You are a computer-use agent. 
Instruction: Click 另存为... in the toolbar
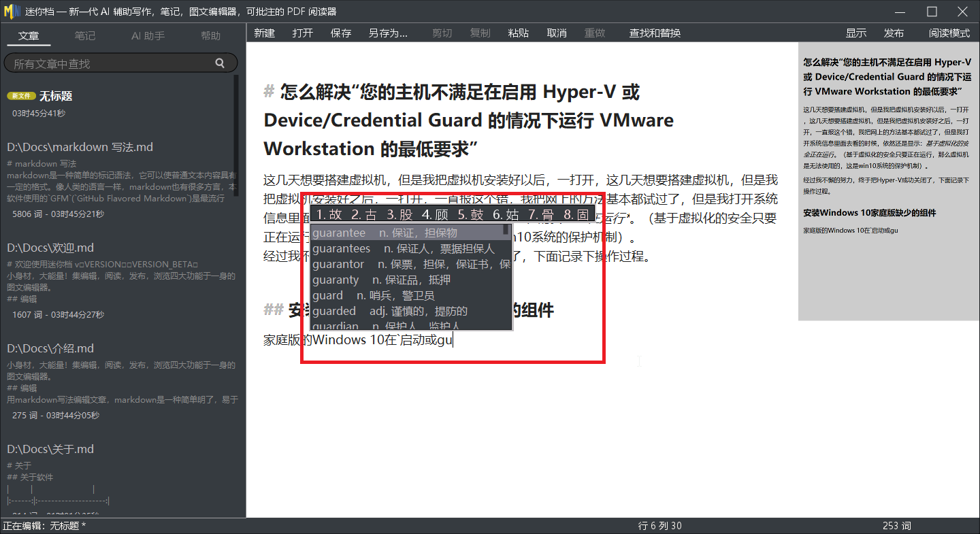(x=388, y=33)
